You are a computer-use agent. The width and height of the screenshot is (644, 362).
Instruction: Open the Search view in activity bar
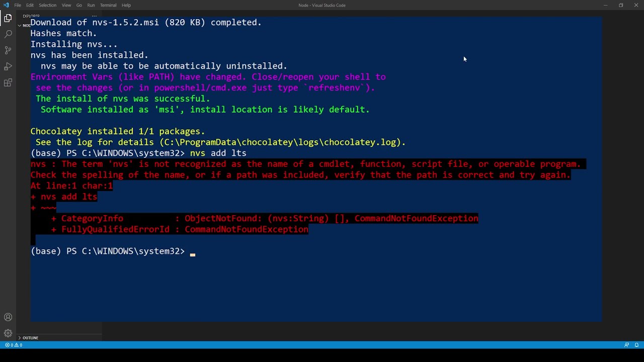tap(8, 34)
